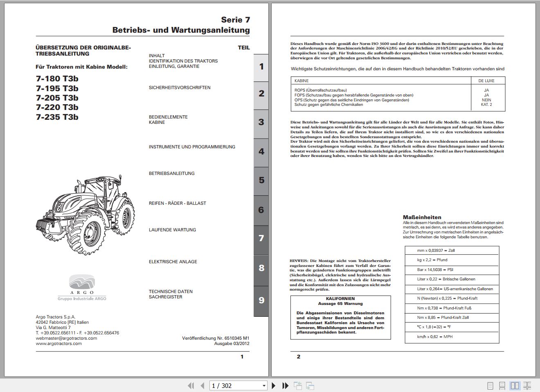
Task: Click Veröffentlichung Nr. 6510345 M1 text
Action: coord(216,338)
